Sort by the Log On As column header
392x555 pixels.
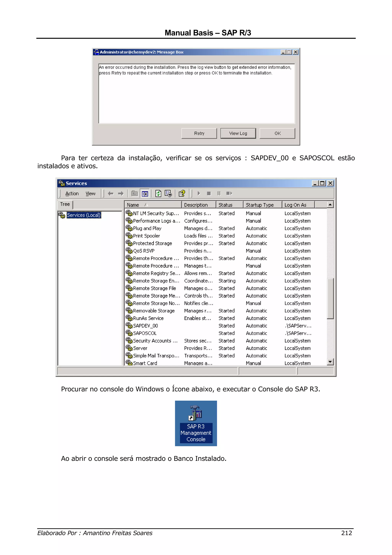point(299,205)
